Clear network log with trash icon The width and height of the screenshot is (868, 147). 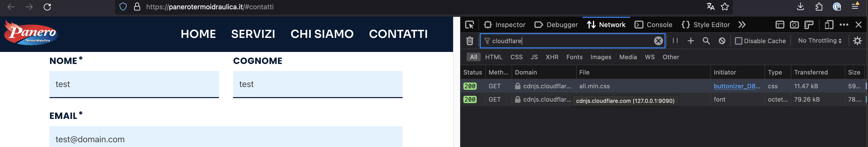pos(469,41)
